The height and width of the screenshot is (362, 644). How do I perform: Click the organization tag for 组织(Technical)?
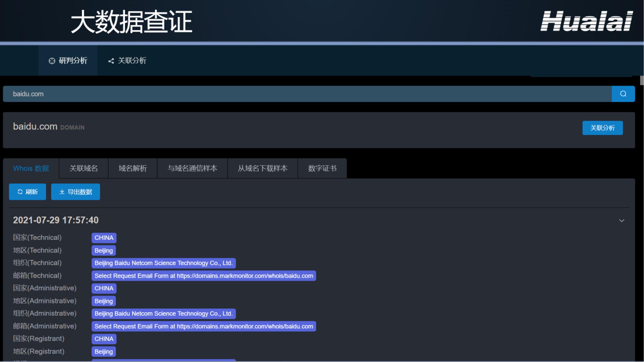tap(163, 263)
